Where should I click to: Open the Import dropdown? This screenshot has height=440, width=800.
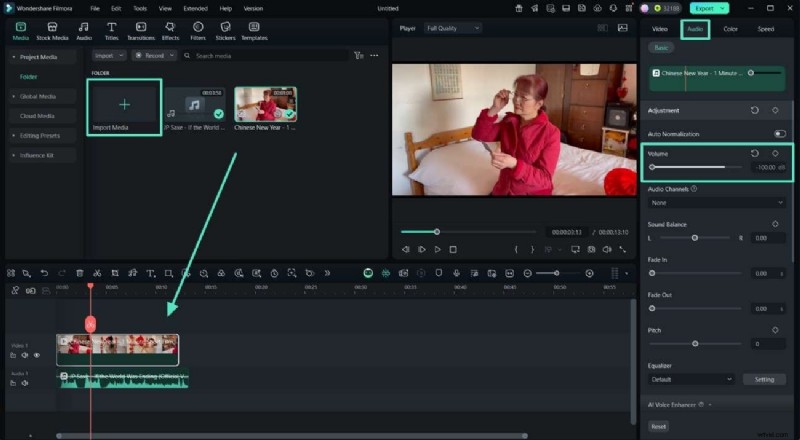pyautogui.click(x=109, y=55)
